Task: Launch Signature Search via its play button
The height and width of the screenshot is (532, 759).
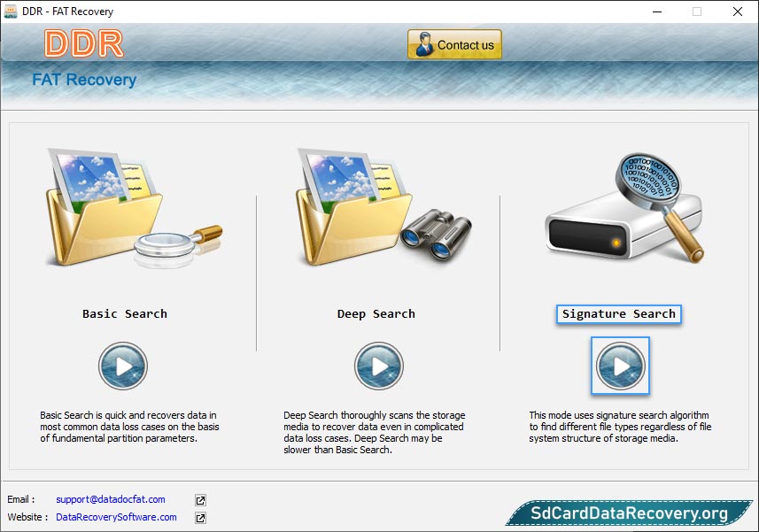Action: click(620, 366)
